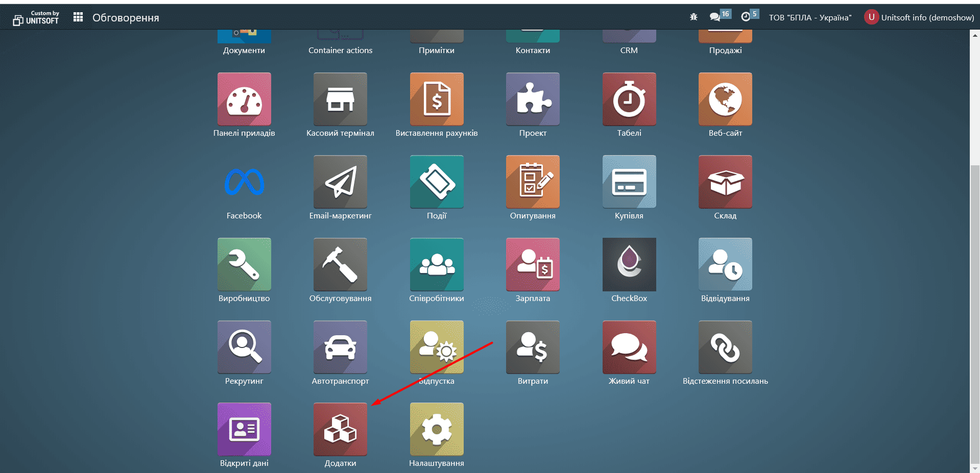Viewport: 980px width, 473px height.
Task: Launch the Касовий термінал app
Action: pyautogui.click(x=340, y=99)
